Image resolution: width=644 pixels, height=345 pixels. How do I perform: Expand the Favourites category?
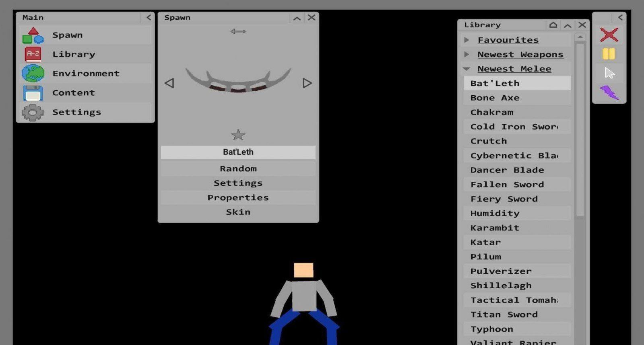467,40
